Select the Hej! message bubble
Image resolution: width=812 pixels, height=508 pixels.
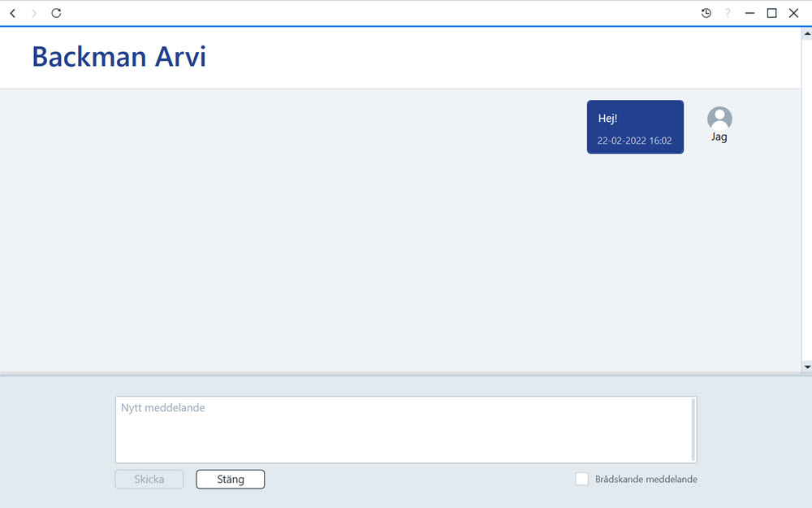[x=635, y=127]
